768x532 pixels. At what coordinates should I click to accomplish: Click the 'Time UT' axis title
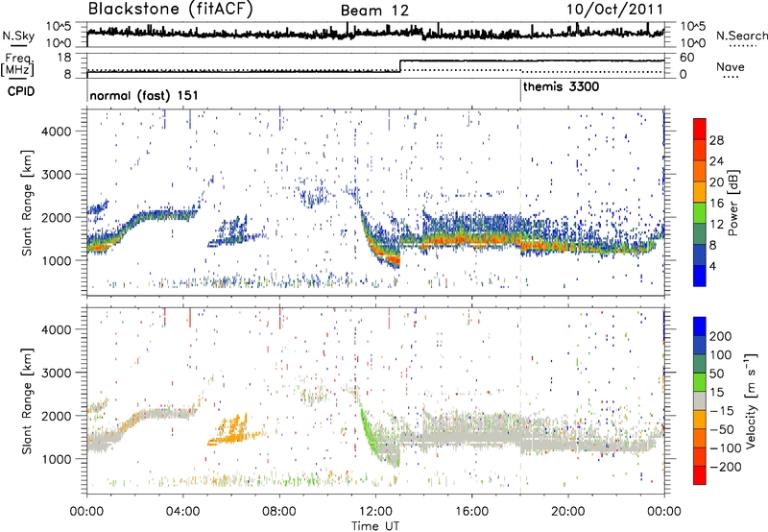(x=375, y=525)
